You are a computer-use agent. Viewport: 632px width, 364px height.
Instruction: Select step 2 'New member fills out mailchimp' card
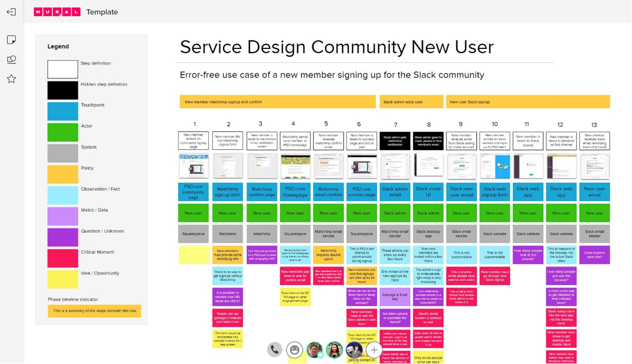(227, 141)
